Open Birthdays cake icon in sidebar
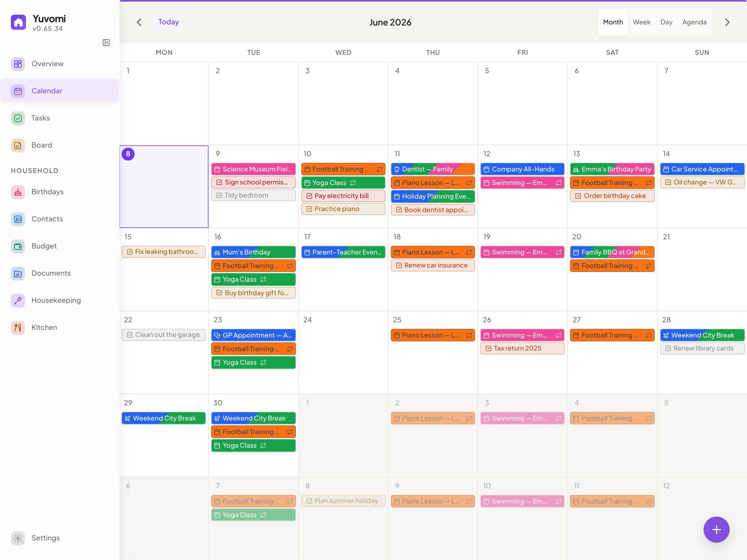Screen dimensions: 747x560 coord(18,192)
